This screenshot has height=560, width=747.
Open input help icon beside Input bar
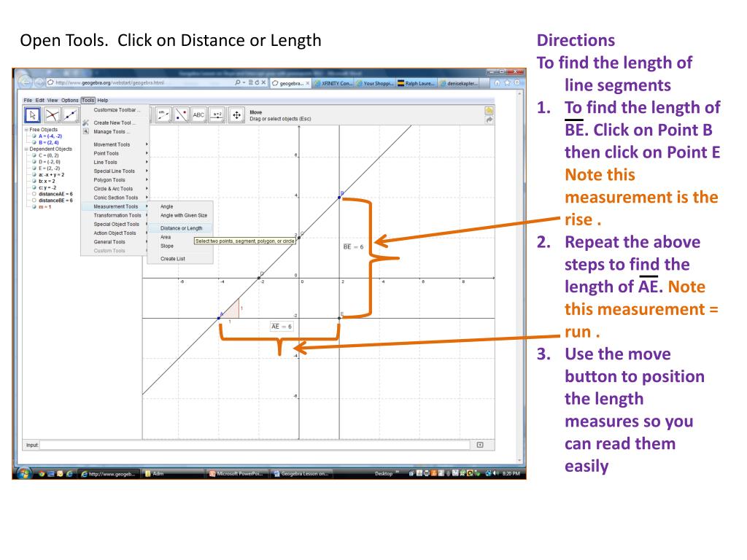(x=480, y=445)
